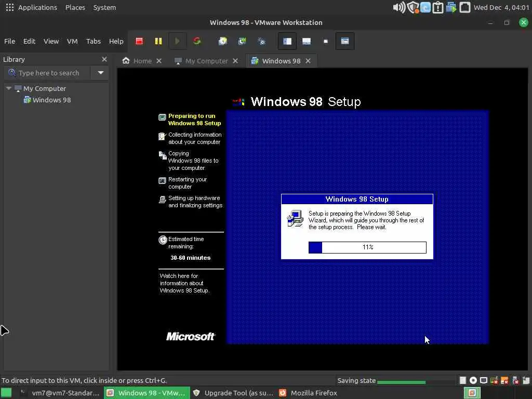Screen dimensions: 532x399
Task: Click the disconnected green-card device status icon
Action: pos(494,380)
